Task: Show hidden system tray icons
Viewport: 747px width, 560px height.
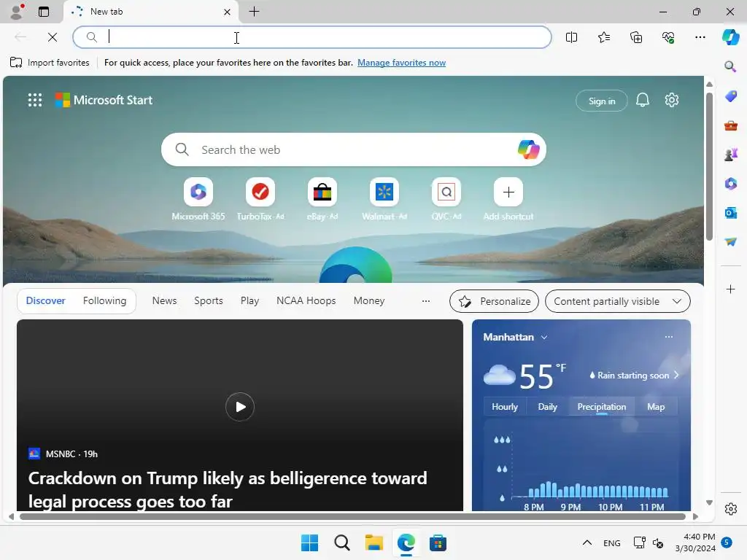Action: pos(587,542)
